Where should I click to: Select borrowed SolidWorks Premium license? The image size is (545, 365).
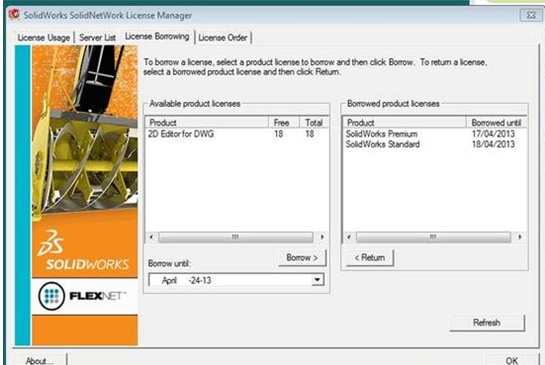pos(434,134)
